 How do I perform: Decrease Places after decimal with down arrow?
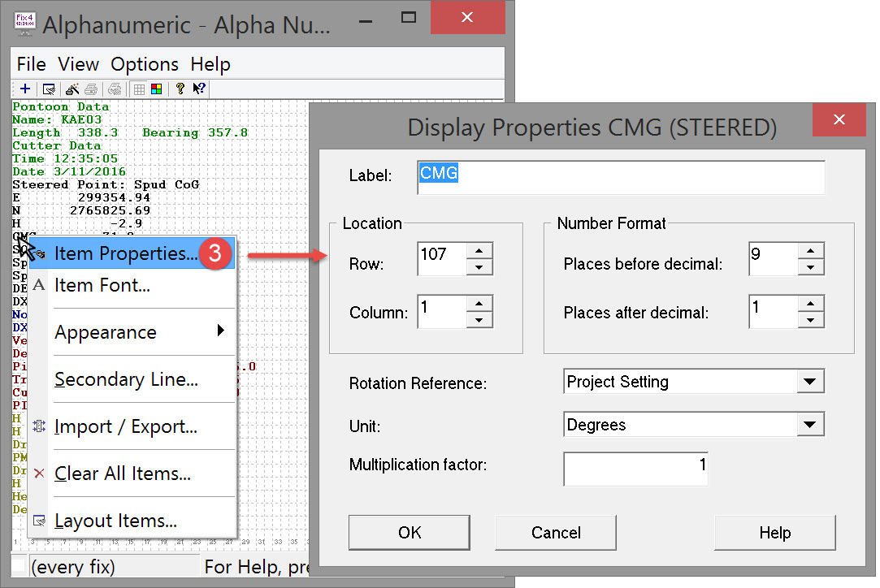(x=811, y=320)
